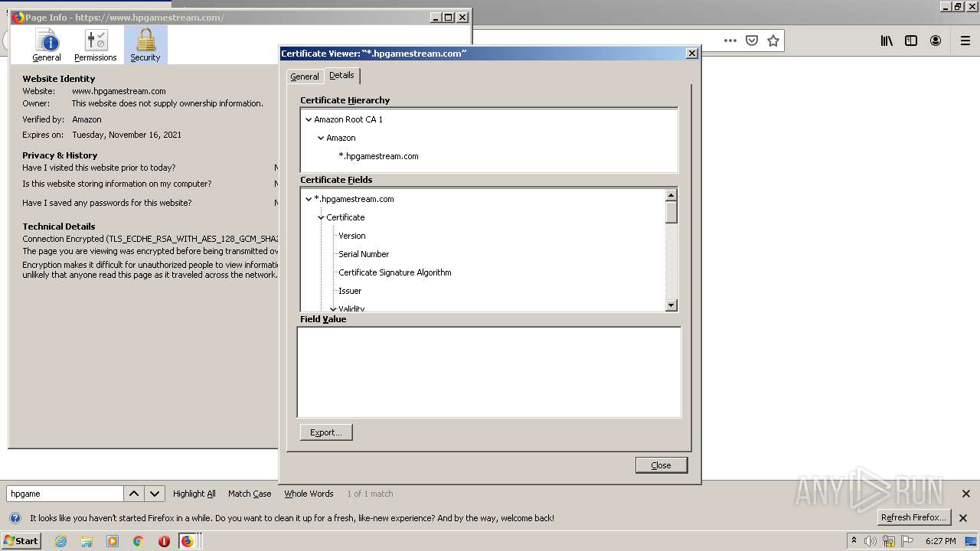The height and width of the screenshot is (551, 980).
Task: Close the Certificate Viewer window with X
Action: tap(692, 54)
